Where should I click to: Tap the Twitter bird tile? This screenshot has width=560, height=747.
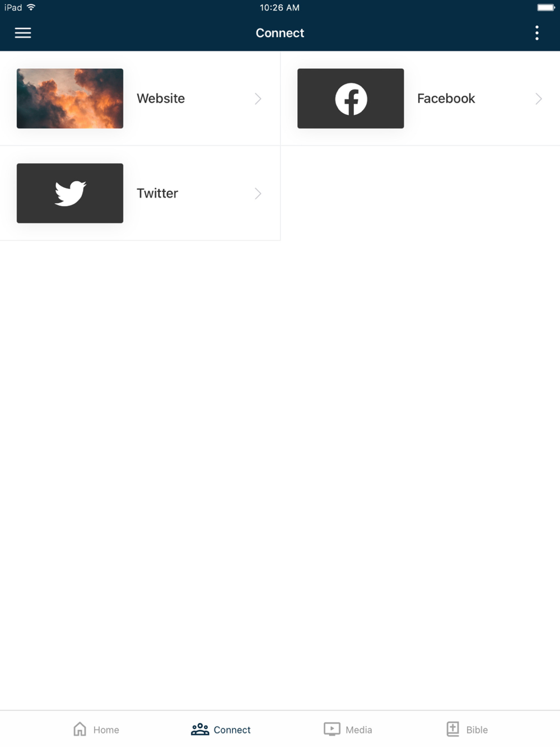tap(70, 193)
